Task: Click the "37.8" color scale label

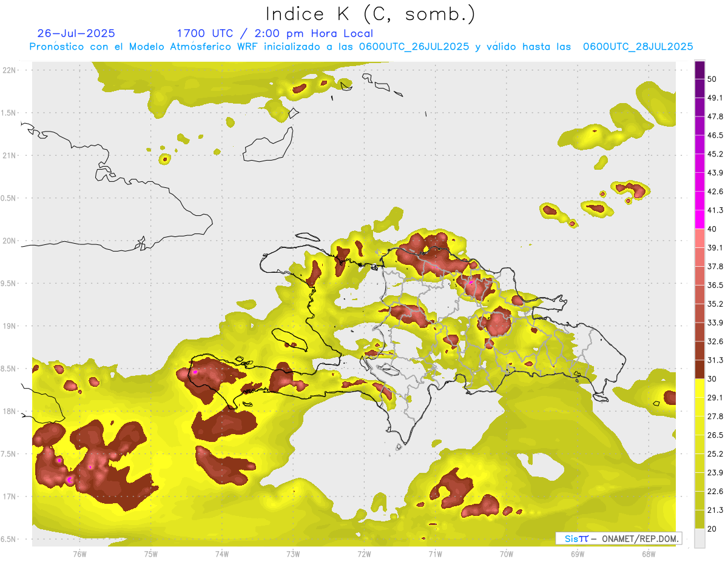Action: [x=715, y=266]
